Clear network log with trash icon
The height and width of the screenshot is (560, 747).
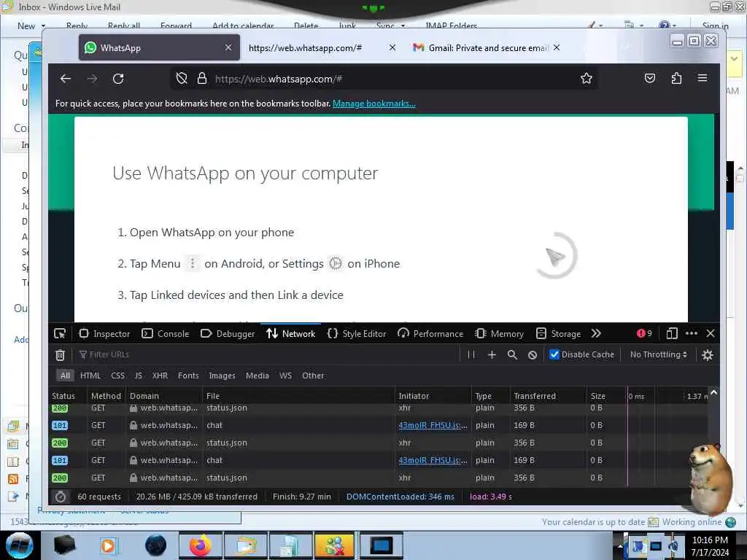(60, 355)
